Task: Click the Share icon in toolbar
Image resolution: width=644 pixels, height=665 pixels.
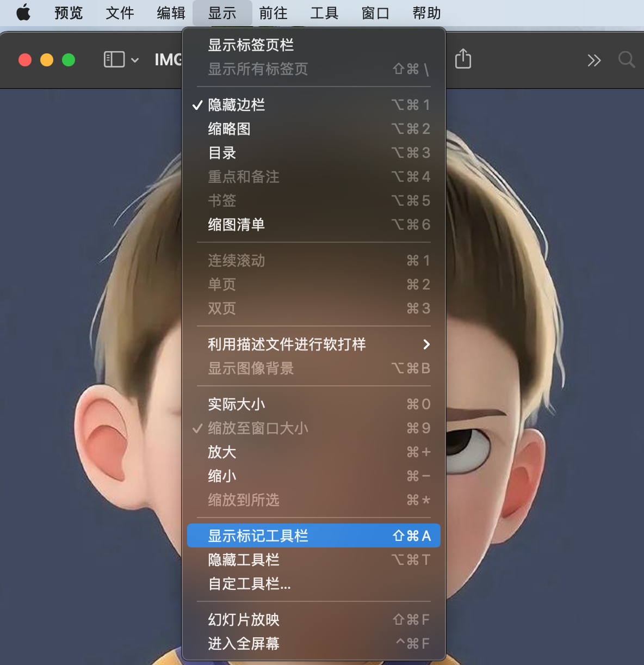Action: pyautogui.click(x=463, y=59)
